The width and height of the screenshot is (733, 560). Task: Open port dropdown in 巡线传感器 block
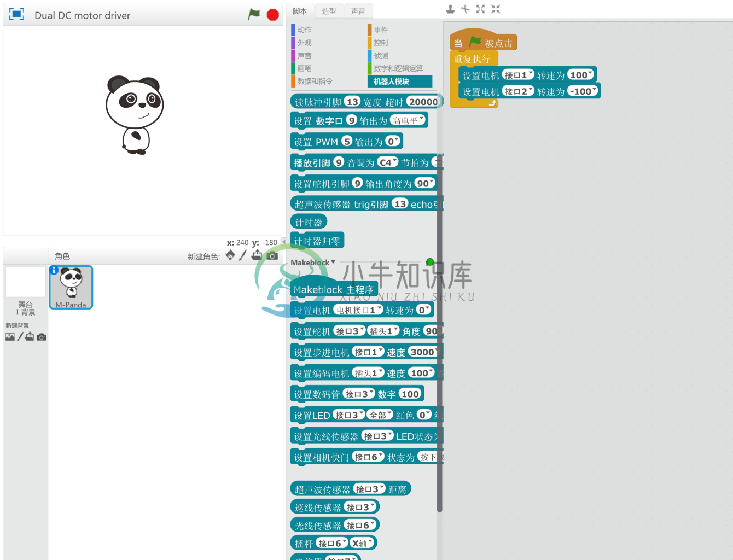point(360,507)
